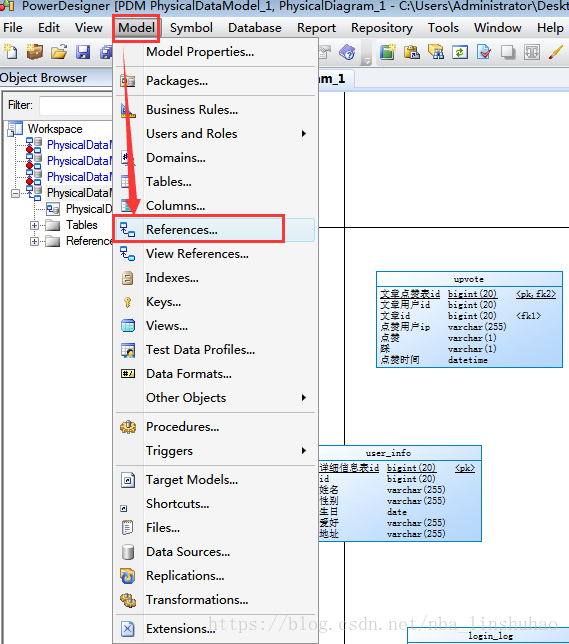
Task: Select Shortcuts... menu entry
Action: pos(214,504)
